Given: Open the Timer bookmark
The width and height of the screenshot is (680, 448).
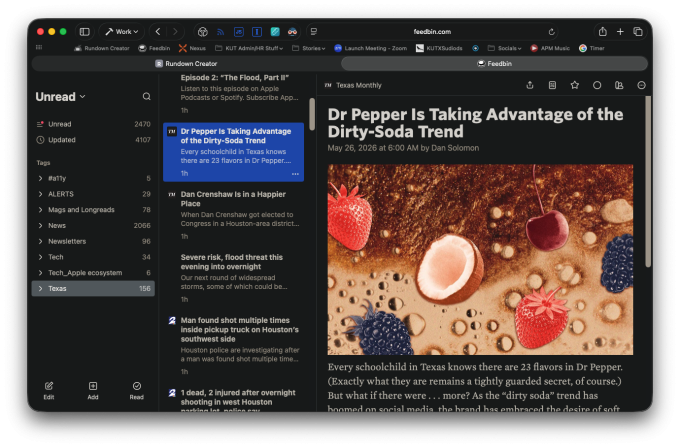Looking at the screenshot, I should [x=592, y=48].
